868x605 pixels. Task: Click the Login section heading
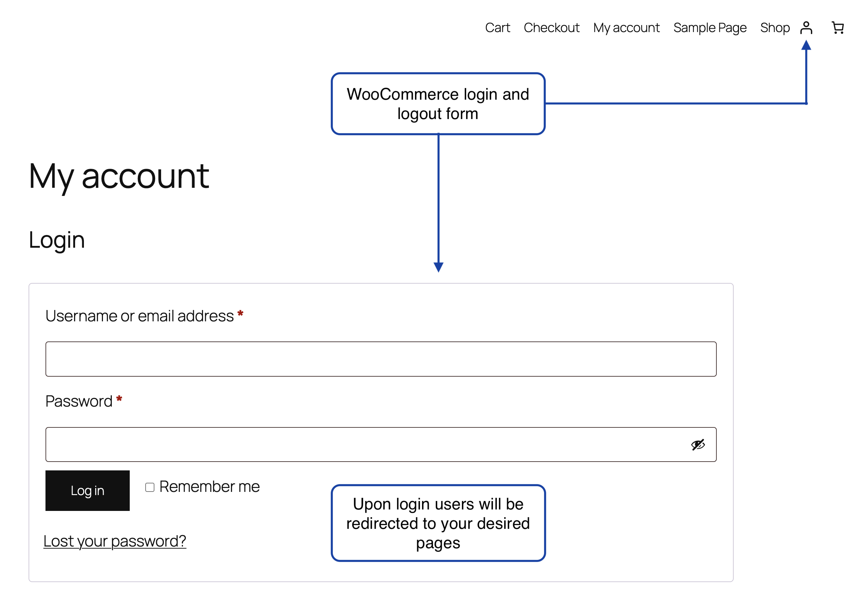(x=56, y=239)
